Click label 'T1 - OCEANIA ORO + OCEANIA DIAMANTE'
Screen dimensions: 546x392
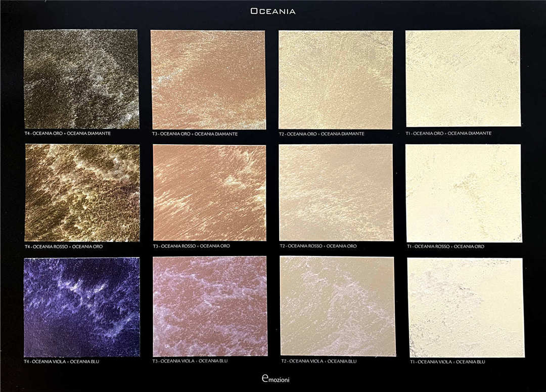pyautogui.click(x=448, y=133)
